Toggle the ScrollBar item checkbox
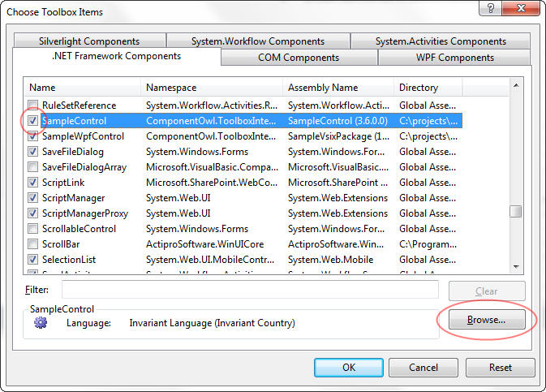Image resolution: width=546 pixels, height=392 pixels. coord(33,244)
